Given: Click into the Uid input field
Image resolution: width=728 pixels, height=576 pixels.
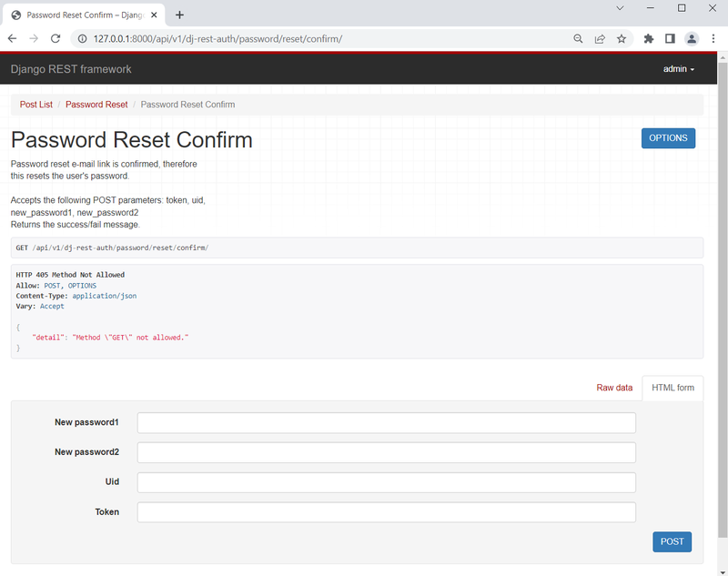Looking at the screenshot, I should [x=386, y=482].
